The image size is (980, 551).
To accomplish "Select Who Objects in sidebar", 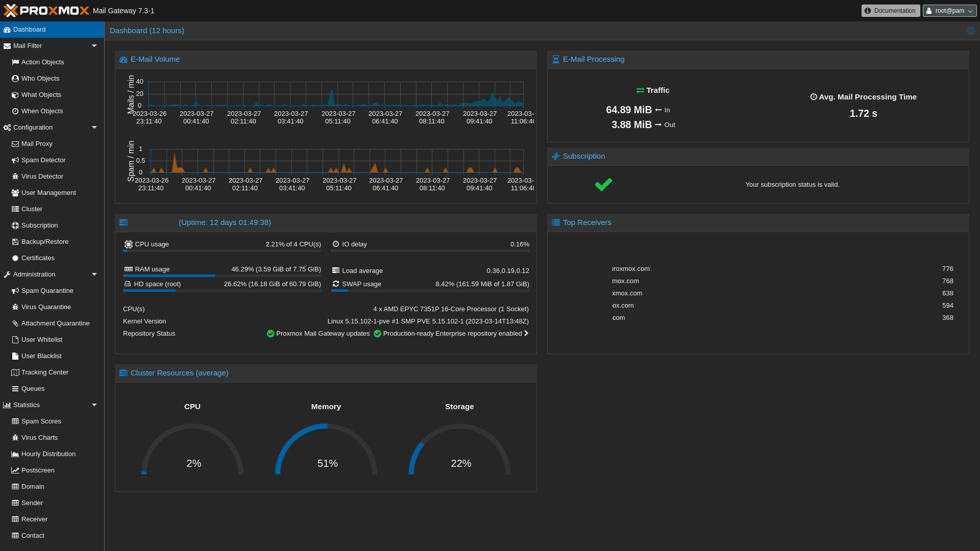I will 40,79.
